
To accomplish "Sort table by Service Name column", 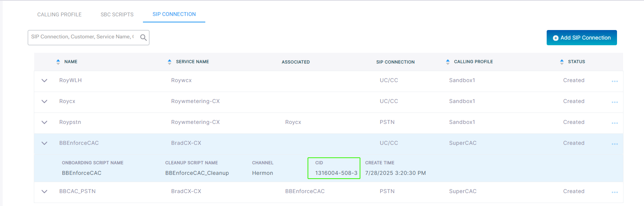I will [x=170, y=62].
